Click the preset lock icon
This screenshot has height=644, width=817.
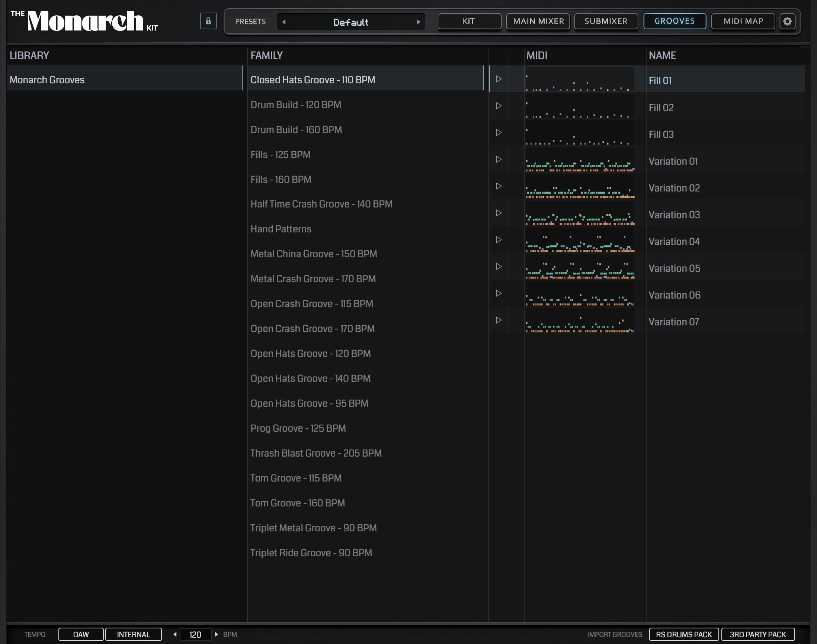pos(208,21)
